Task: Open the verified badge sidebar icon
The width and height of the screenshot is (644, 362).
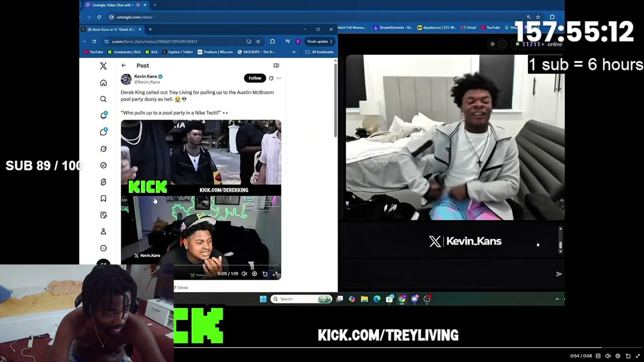Action: (103, 165)
